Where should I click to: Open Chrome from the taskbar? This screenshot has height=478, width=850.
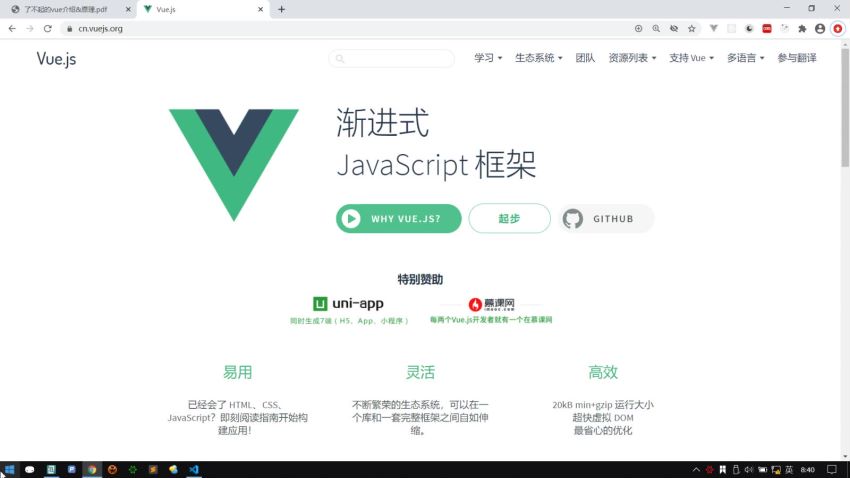tap(92, 470)
